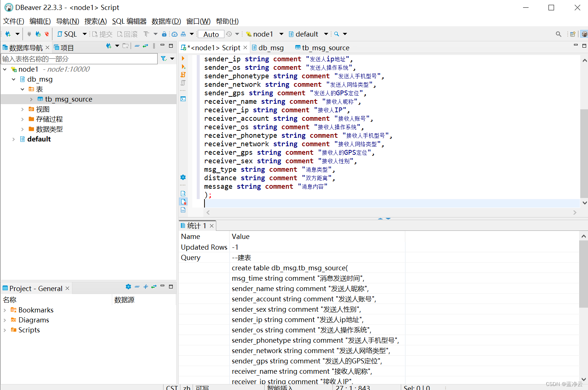Screen dimensions: 588x390
Task: Toggle the highlighted log panel icon in editor sidebar
Action: point(183,202)
